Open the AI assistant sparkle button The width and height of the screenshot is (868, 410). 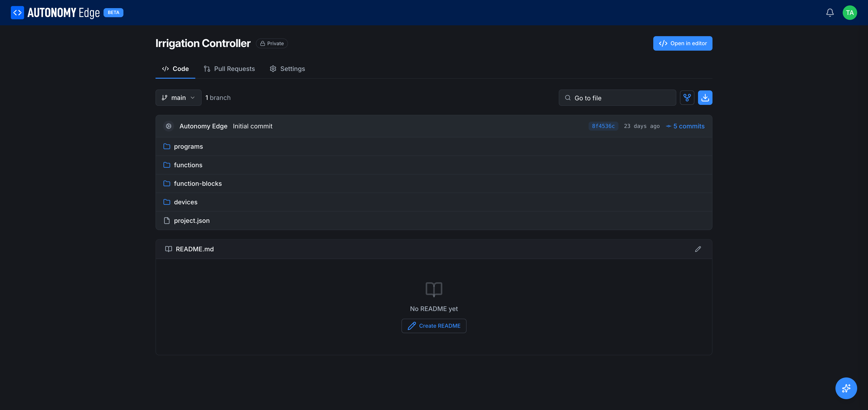846,388
